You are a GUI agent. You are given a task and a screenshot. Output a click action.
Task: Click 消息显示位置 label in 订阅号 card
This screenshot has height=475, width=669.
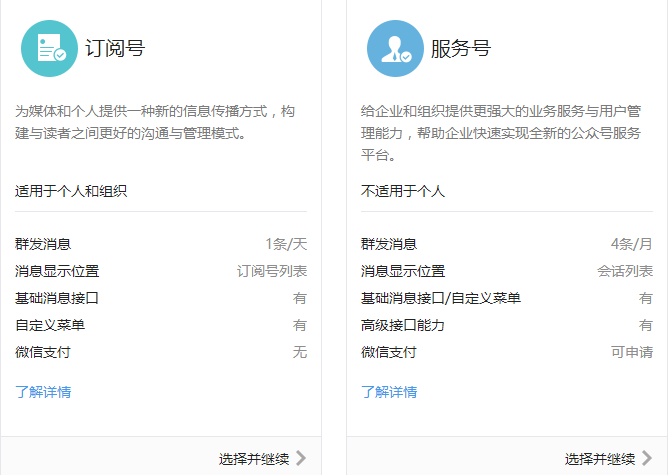tap(57, 271)
